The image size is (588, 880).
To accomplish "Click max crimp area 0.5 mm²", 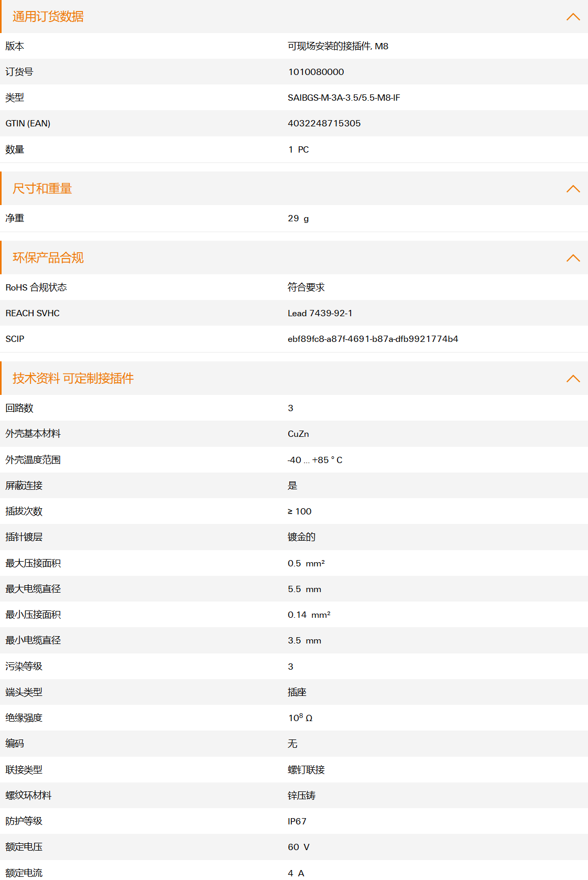I will click(307, 563).
